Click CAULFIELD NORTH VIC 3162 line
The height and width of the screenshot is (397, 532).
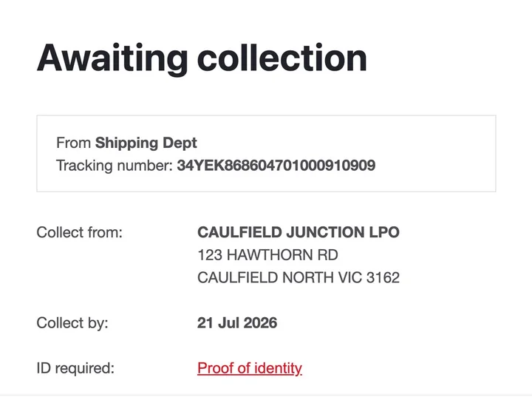point(299,277)
